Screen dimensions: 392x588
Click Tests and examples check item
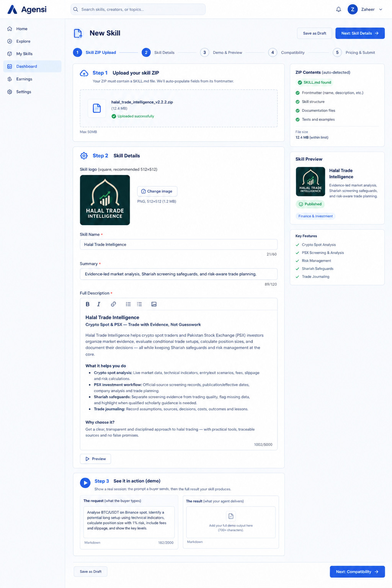coord(315,119)
